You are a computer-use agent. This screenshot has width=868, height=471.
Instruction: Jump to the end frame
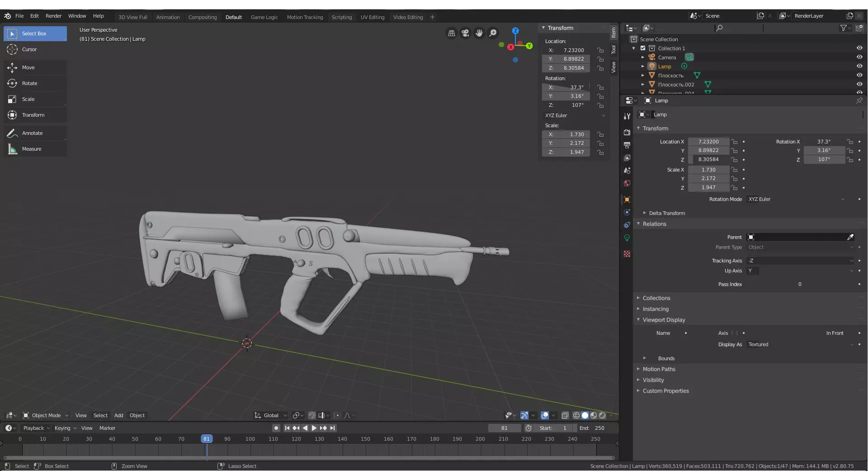pos(332,428)
